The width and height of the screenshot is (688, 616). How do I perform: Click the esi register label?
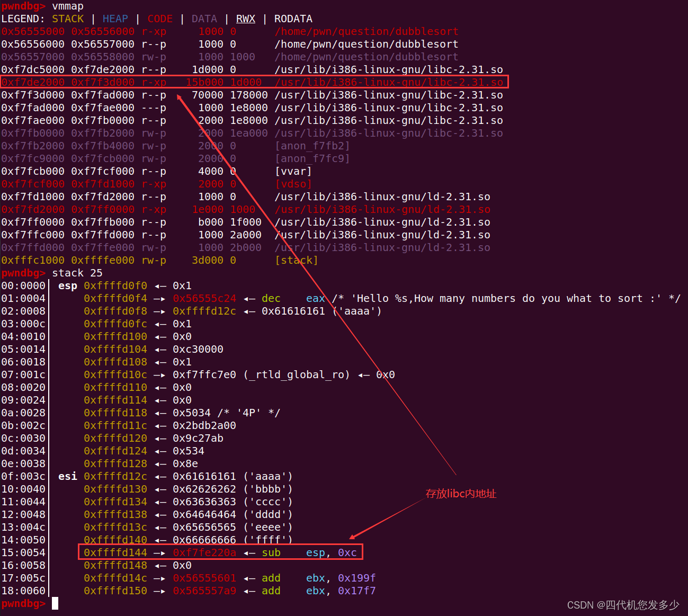68,477
